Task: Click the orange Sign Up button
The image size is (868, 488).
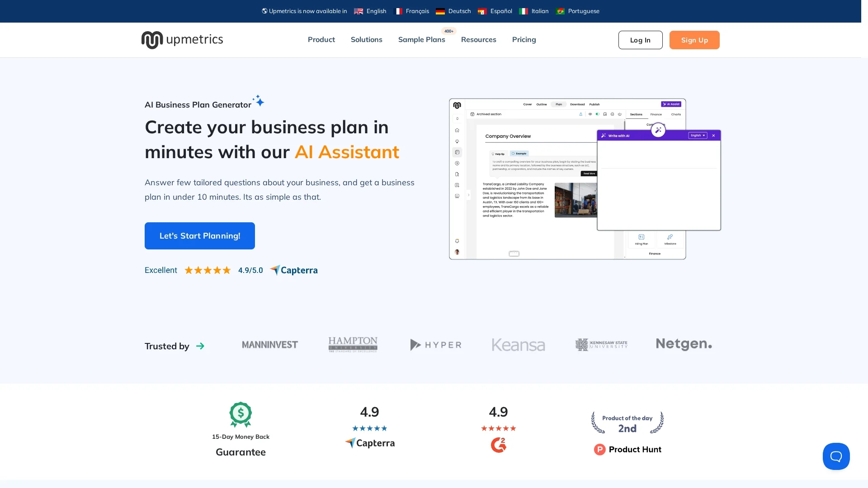Action: [694, 40]
